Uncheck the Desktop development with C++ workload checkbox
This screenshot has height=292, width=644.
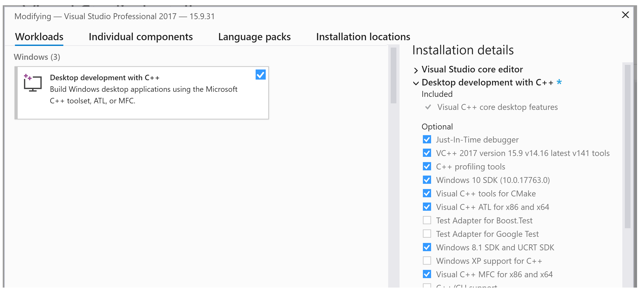tap(260, 75)
